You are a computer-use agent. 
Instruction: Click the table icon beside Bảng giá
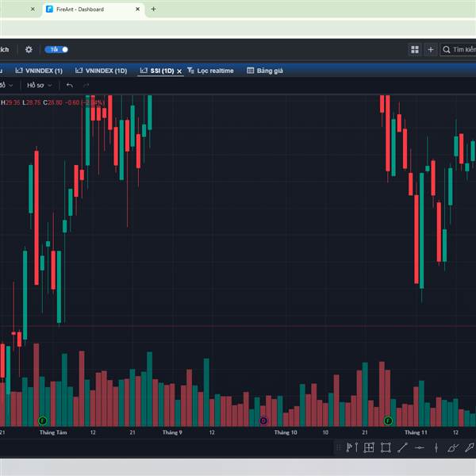click(251, 71)
